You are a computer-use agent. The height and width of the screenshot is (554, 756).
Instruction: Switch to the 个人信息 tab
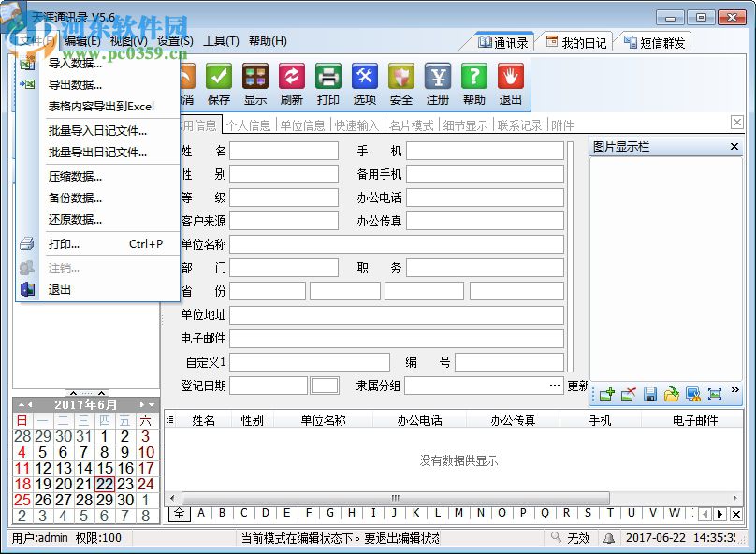coord(248,124)
